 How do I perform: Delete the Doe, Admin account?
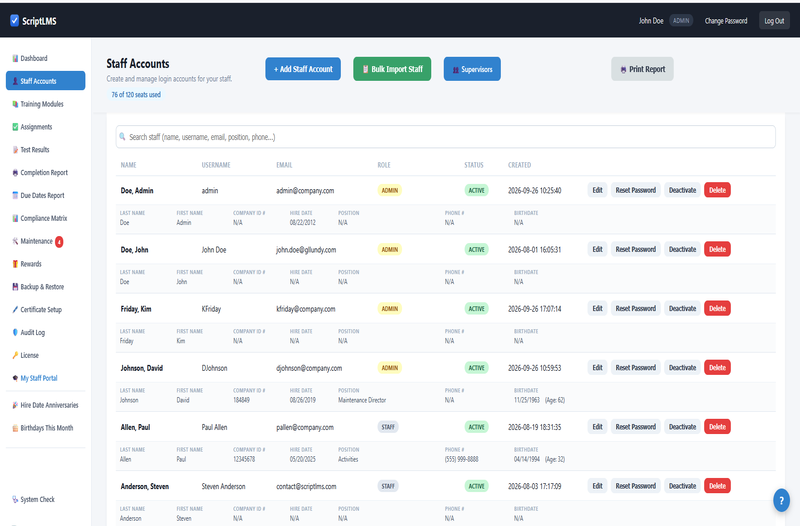tap(717, 190)
